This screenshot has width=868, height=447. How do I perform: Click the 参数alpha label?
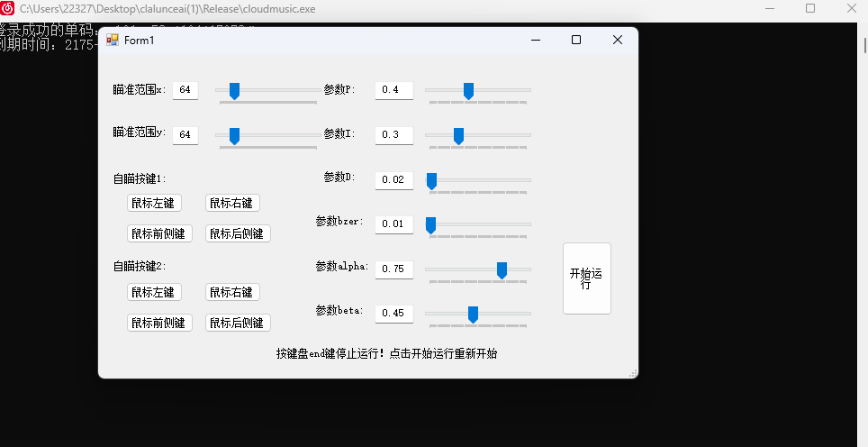coord(342,267)
